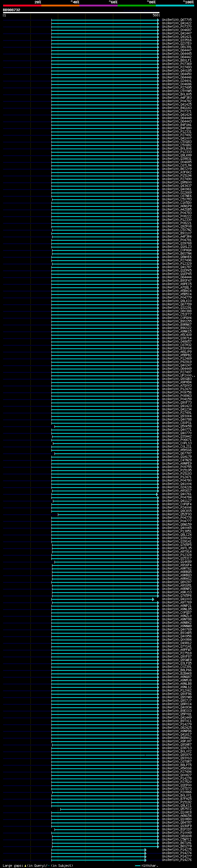Select hit label UniRef100_A5HSG6
Viewport: 197px width, 868px height.
[177, 450]
